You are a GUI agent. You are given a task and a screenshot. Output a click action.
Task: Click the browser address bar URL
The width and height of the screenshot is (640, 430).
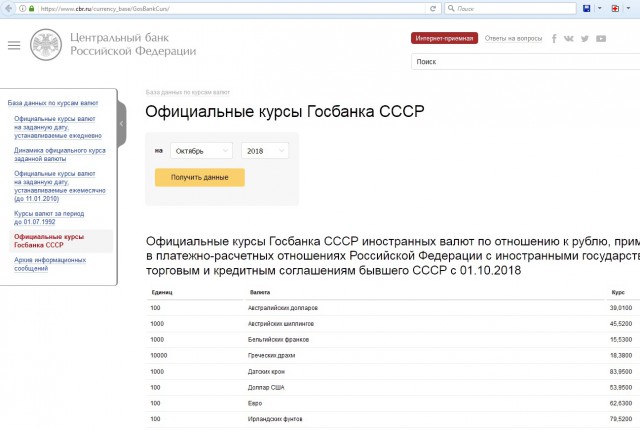click(x=232, y=8)
